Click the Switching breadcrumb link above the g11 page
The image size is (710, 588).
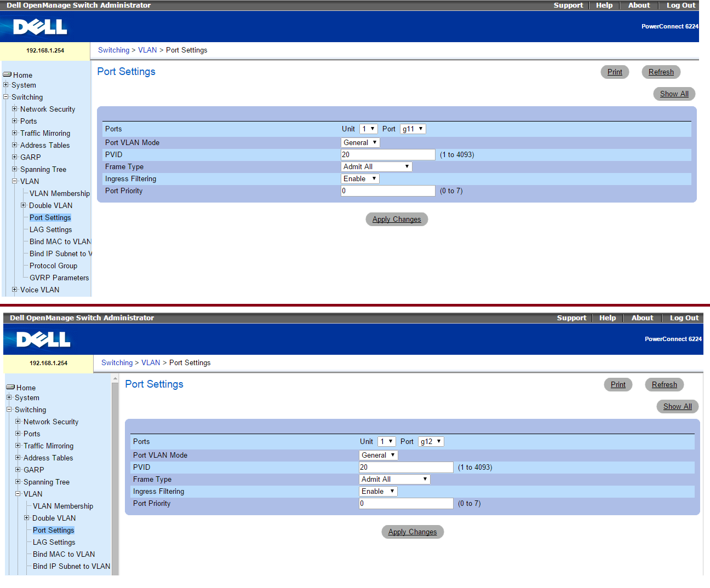(x=113, y=50)
